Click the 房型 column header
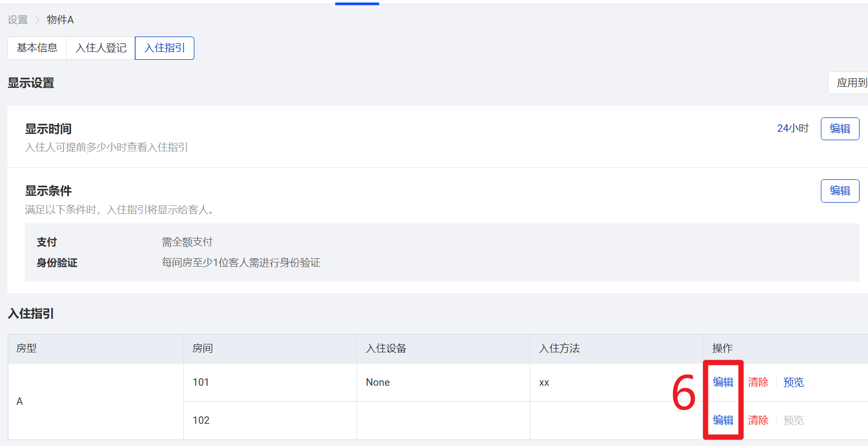This screenshot has height=446, width=868. [26, 349]
